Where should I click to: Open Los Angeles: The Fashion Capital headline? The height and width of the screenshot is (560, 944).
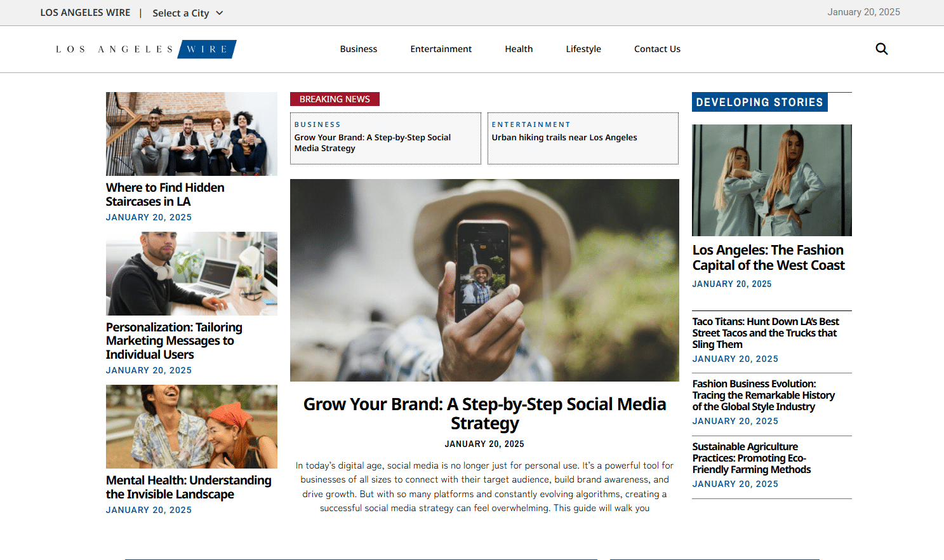(x=768, y=258)
